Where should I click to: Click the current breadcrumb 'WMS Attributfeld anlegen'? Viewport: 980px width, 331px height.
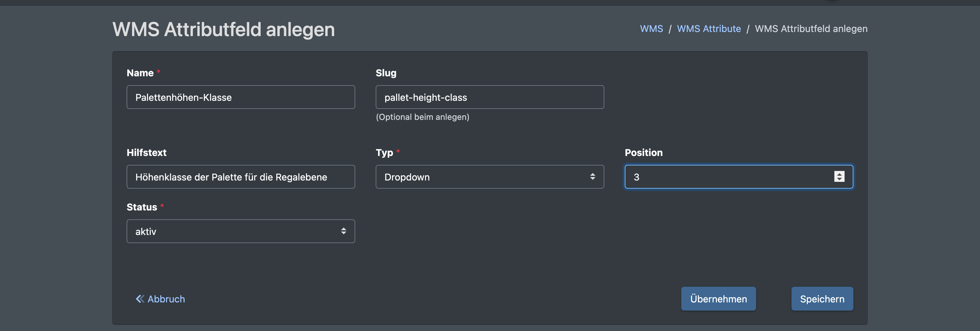point(811,29)
